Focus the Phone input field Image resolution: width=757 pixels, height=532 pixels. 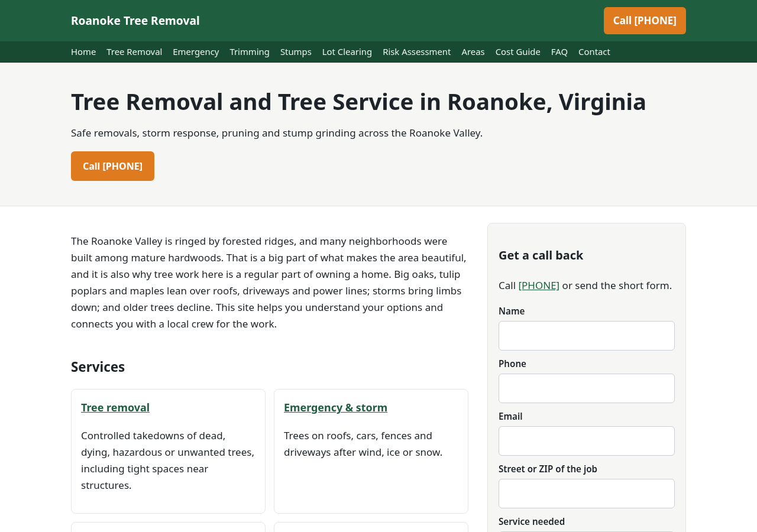pyautogui.click(x=587, y=388)
